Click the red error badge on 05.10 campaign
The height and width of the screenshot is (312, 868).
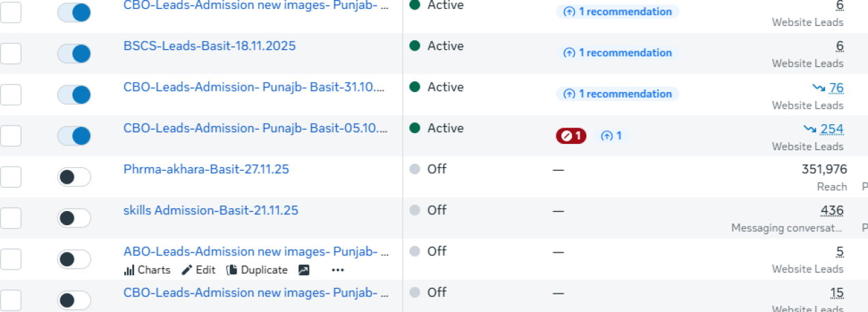[571, 136]
